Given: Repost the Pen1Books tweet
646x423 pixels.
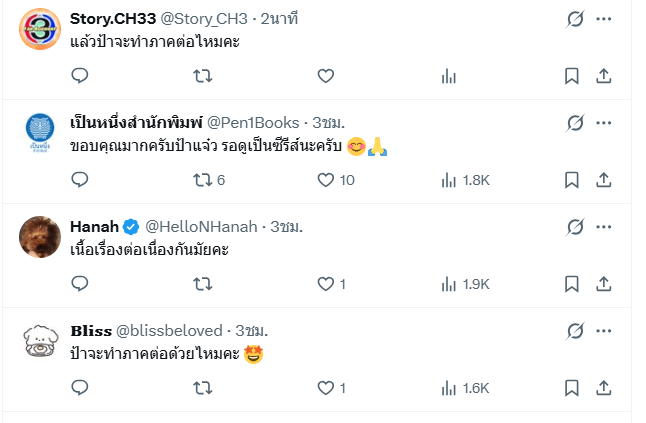Looking at the screenshot, I should click(202, 180).
